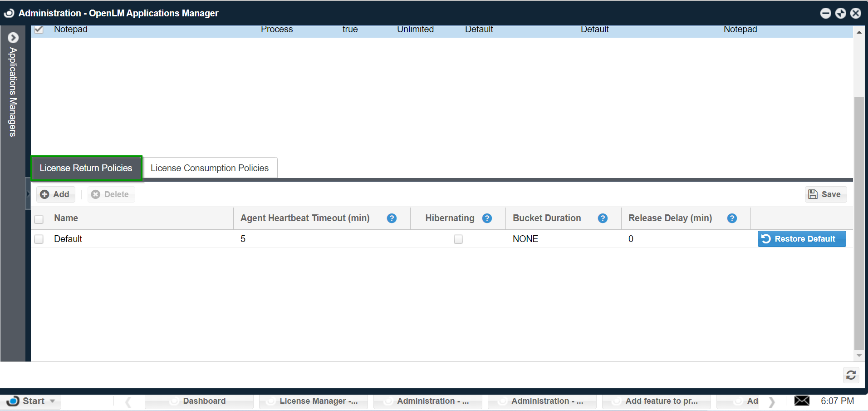Image resolution: width=868 pixels, height=411 pixels.
Task: Click the Hibernating help icon
Action: click(487, 218)
